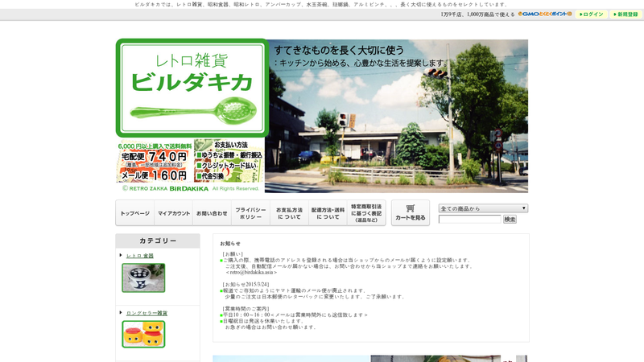Viewport: 644px width, 362px height.
Task: Open 特定商取引法に基づく表記 in the nav bar
Action: click(x=366, y=213)
